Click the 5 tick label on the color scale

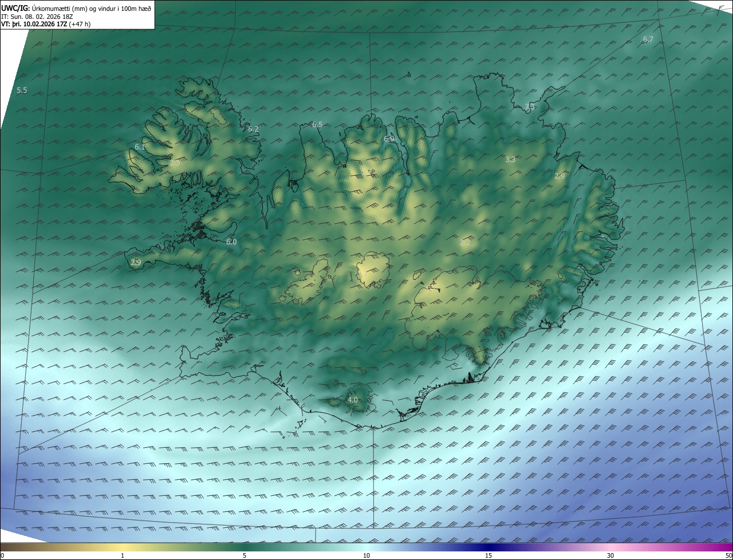[245, 555]
